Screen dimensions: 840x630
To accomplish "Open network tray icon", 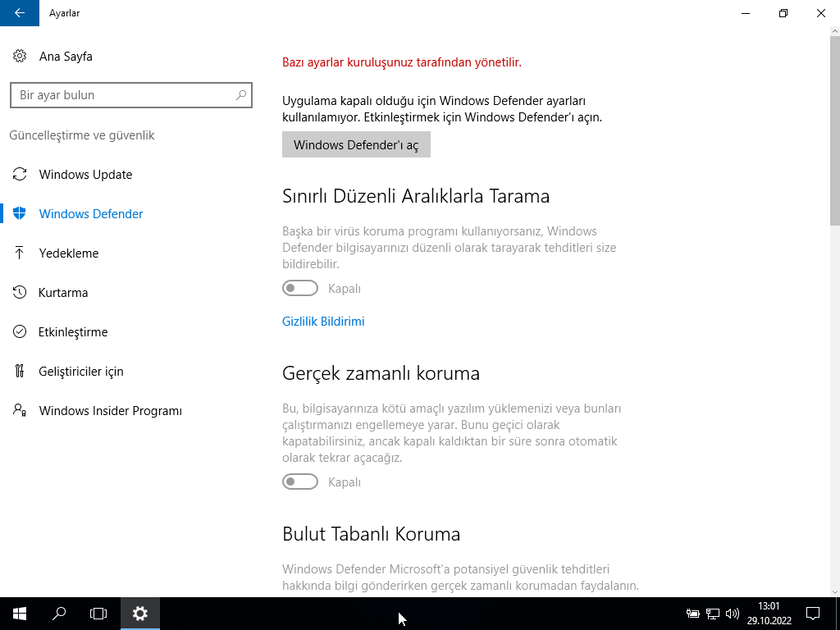I will [713, 614].
